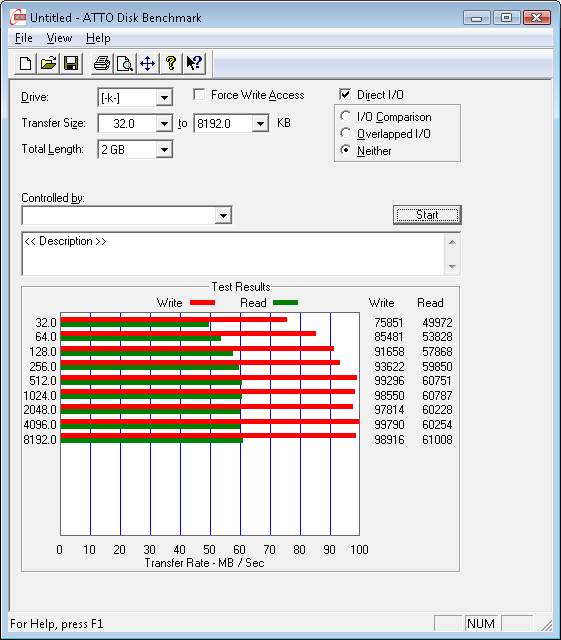Click the read value 57868
Screen dimensions: 561x640
(437, 351)
